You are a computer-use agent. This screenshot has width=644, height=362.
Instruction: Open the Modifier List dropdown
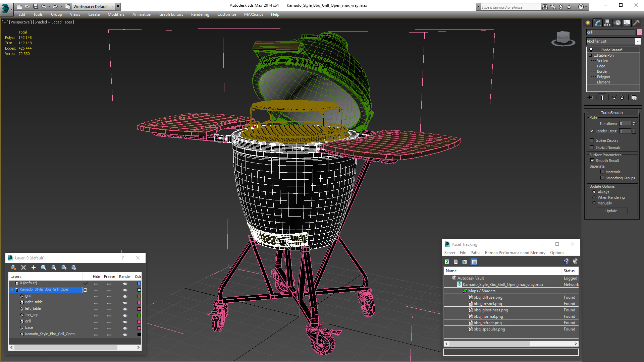(638, 41)
